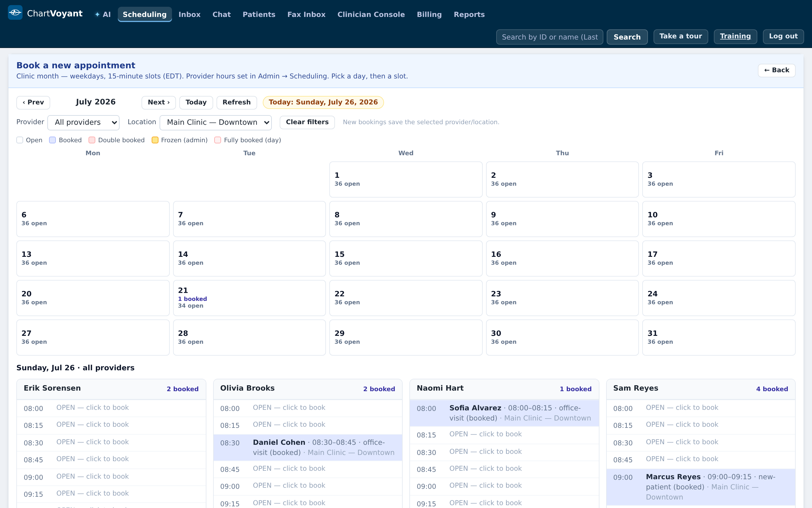Click Olivia Brooks provider header
This screenshot has width=812, height=508.
pyautogui.click(x=308, y=389)
